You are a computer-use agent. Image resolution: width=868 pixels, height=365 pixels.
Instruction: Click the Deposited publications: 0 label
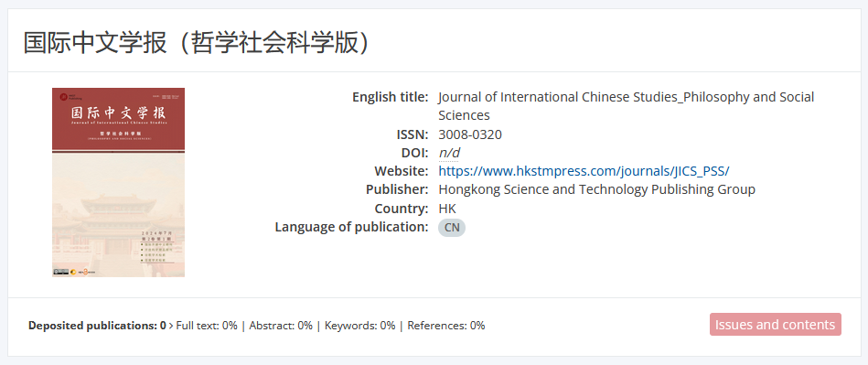[x=98, y=326]
